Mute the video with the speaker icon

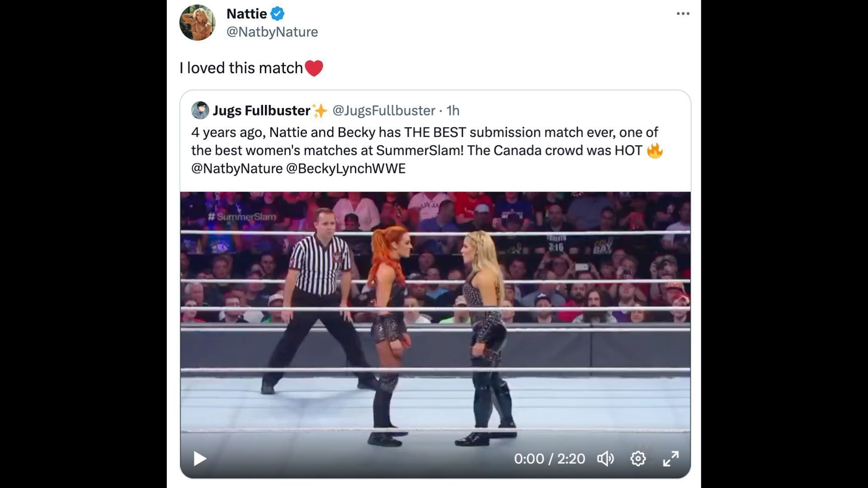[x=605, y=459]
